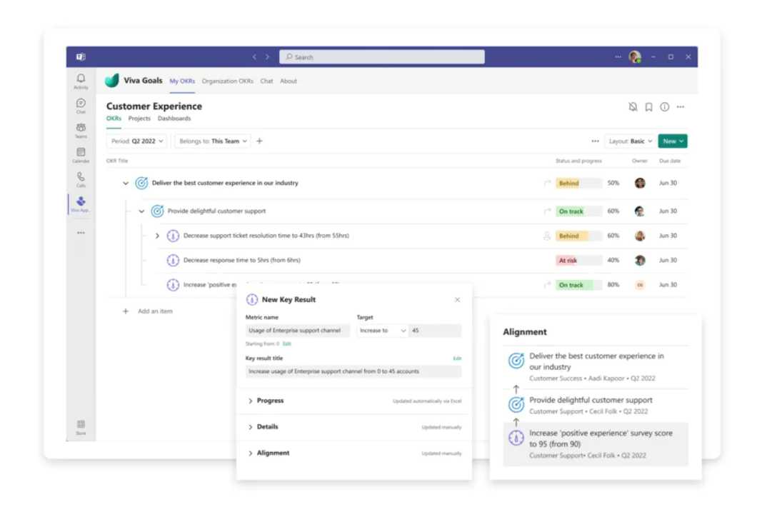Open Teams icon in the sidebar
The width and height of the screenshot is (772, 532).
coord(81,131)
